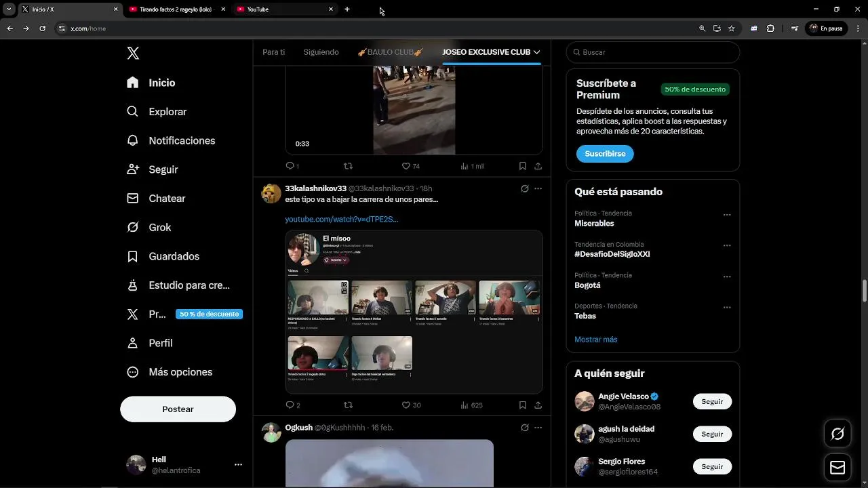Like the 33kalashnikov33 post with 30 likes
The image size is (868, 488).
tap(411, 405)
